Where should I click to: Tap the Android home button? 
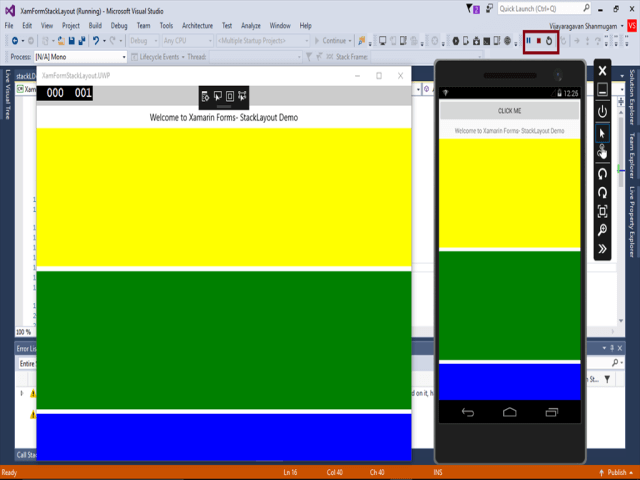click(x=509, y=413)
